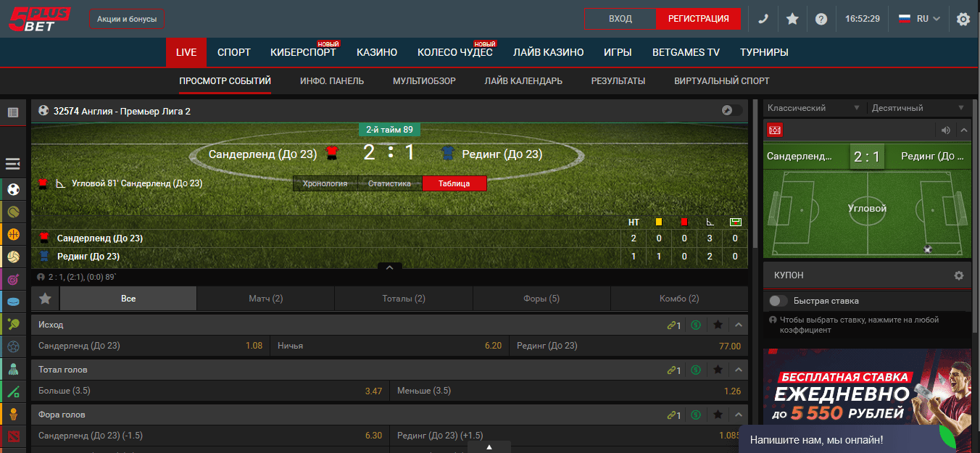Open settings gear in top right corner
Viewport: 980px width, 453px height.
(963, 19)
